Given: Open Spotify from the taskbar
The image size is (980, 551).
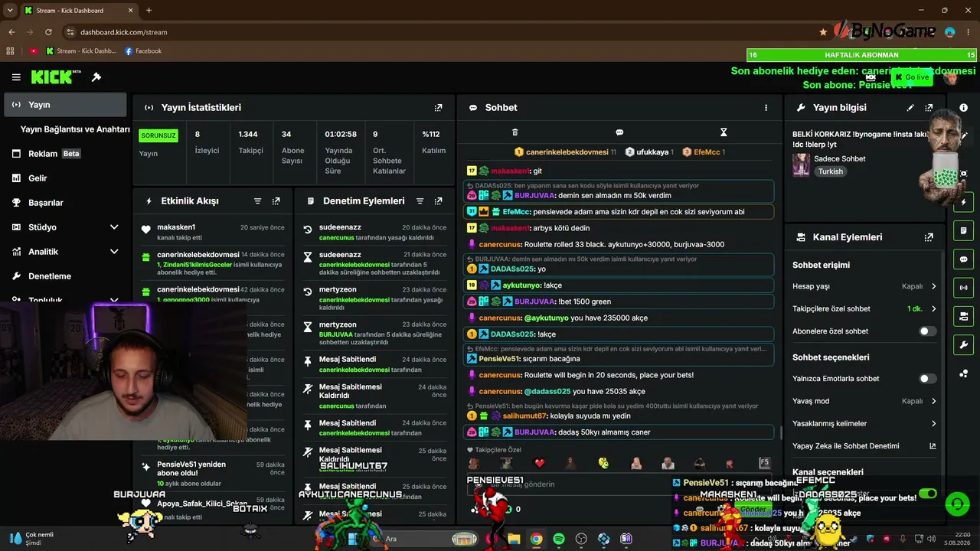Looking at the screenshot, I should 559,539.
